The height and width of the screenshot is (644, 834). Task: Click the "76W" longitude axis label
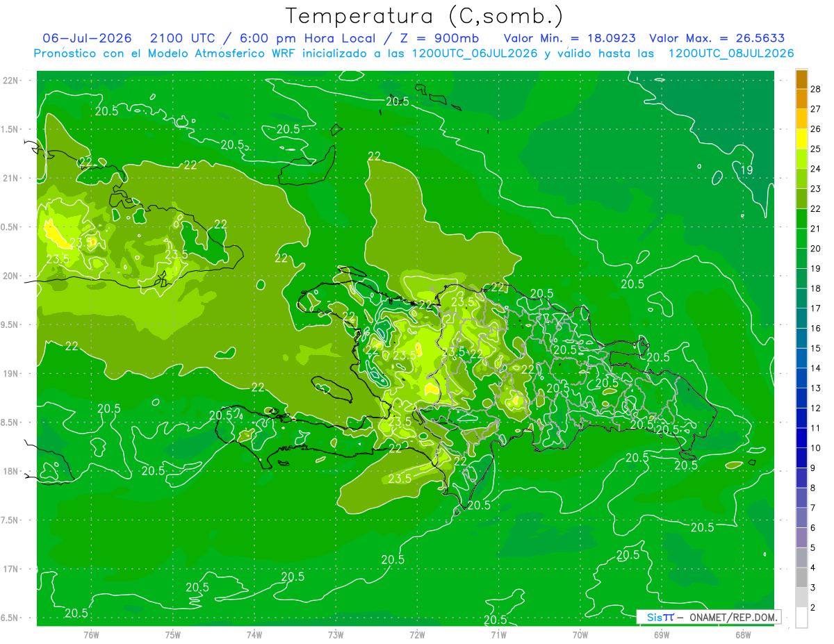point(91,635)
